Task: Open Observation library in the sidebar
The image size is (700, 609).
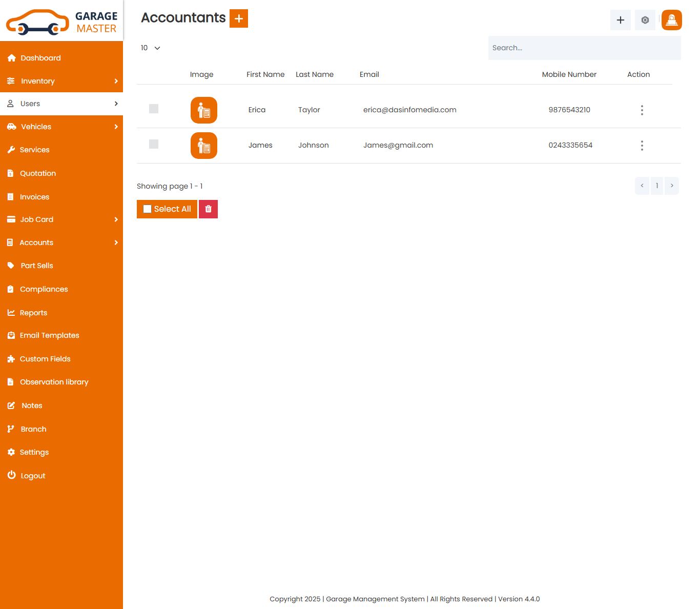Action: coord(54,382)
